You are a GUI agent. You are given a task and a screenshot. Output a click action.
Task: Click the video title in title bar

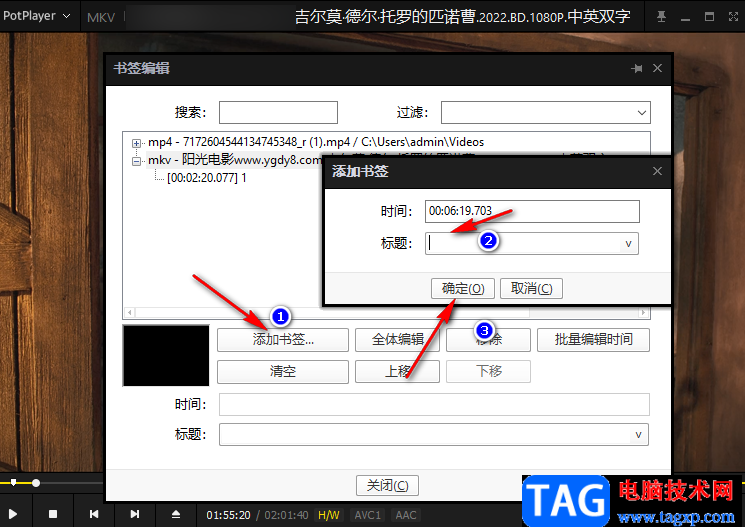pos(462,17)
